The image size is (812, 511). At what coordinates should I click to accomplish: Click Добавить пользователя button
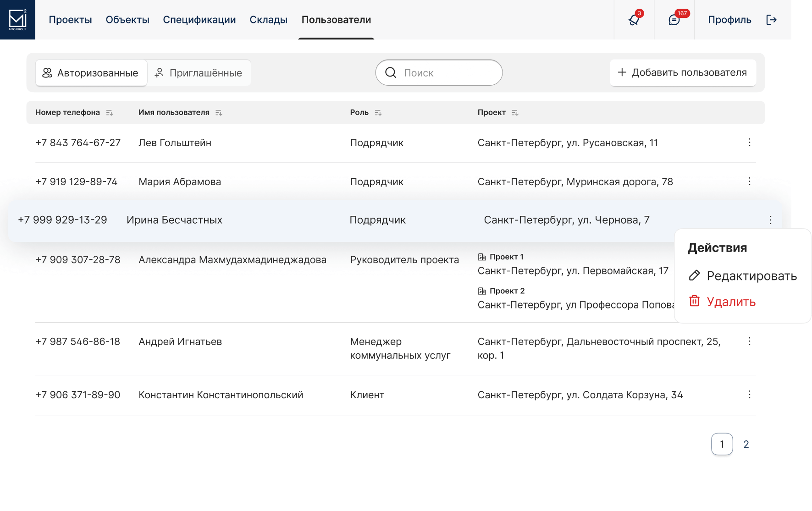click(x=683, y=72)
